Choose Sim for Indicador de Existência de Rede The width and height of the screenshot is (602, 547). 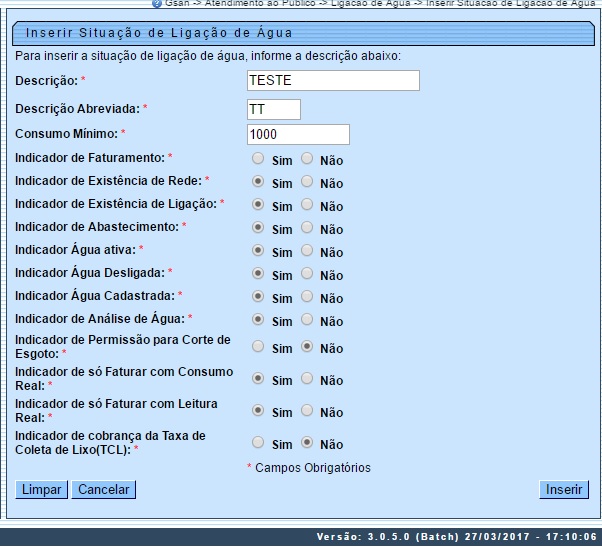(258, 182)
